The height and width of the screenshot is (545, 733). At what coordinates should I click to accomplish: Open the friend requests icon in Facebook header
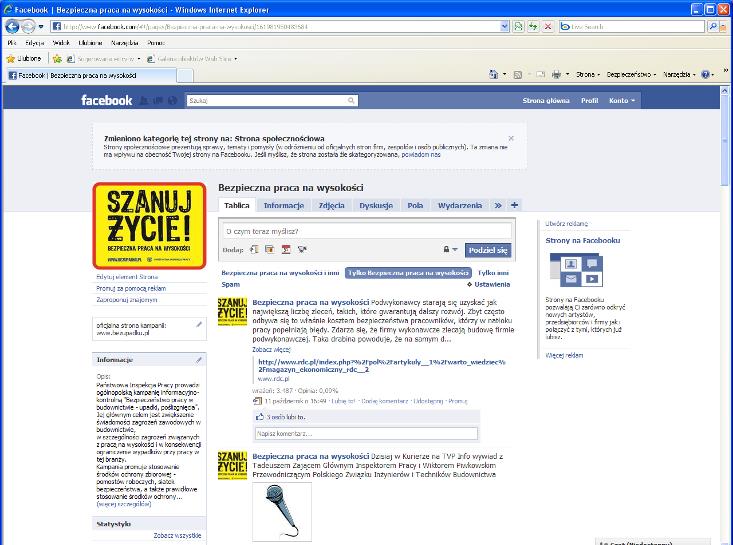click(144, 100)
